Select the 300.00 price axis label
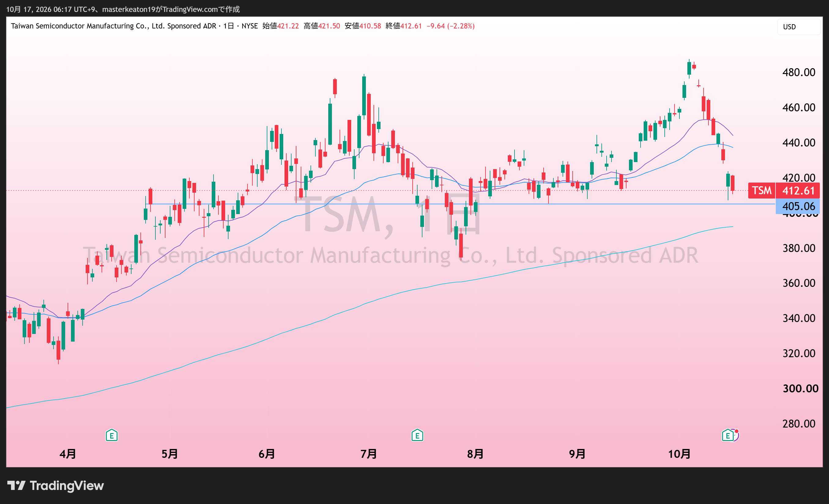This screenshot has height=504, width=829. click(x=801, y=388)
